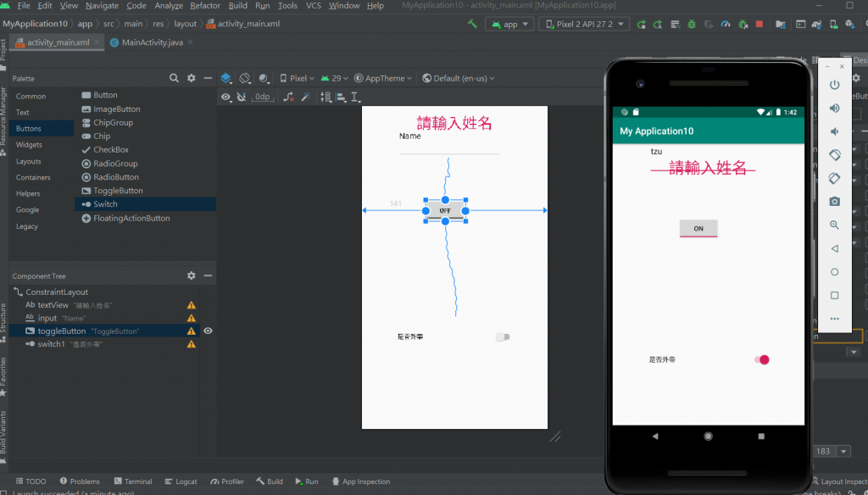Open the Layout Inspector tool window

(x=839, y=481)
